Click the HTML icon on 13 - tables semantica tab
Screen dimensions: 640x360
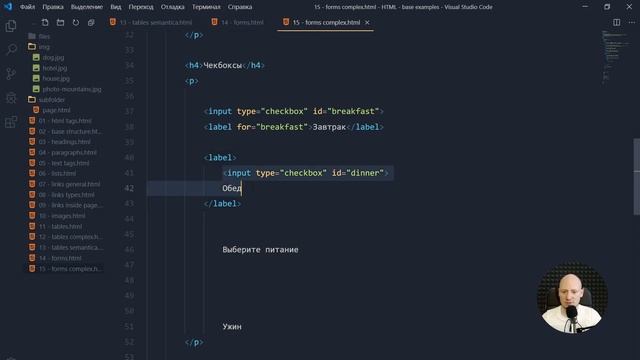point(113,22)
